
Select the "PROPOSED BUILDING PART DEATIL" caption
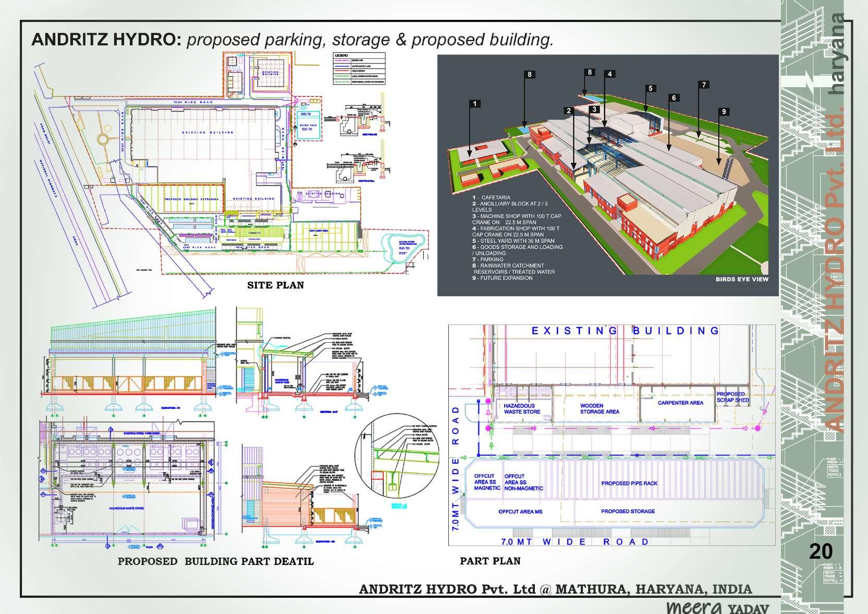(216, 561)
